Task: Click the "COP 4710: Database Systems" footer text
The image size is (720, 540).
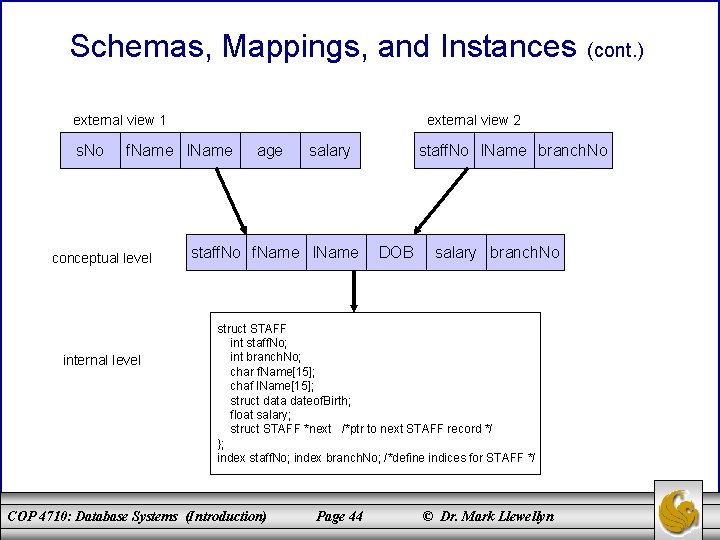Action: [92, 516]
